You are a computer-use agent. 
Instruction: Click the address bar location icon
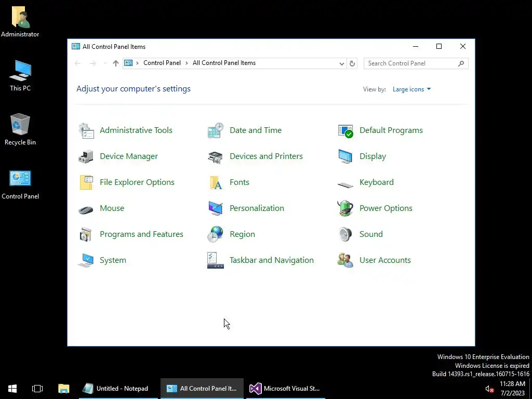[128, 63]
